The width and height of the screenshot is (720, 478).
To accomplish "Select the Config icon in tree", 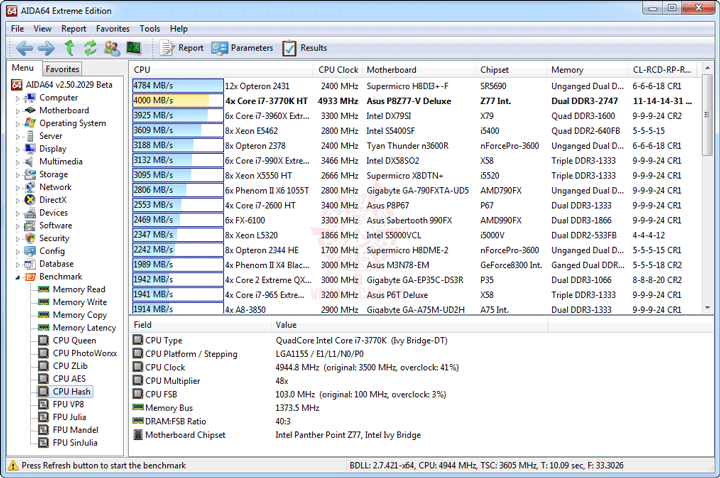I will click(x=30, y=251).
